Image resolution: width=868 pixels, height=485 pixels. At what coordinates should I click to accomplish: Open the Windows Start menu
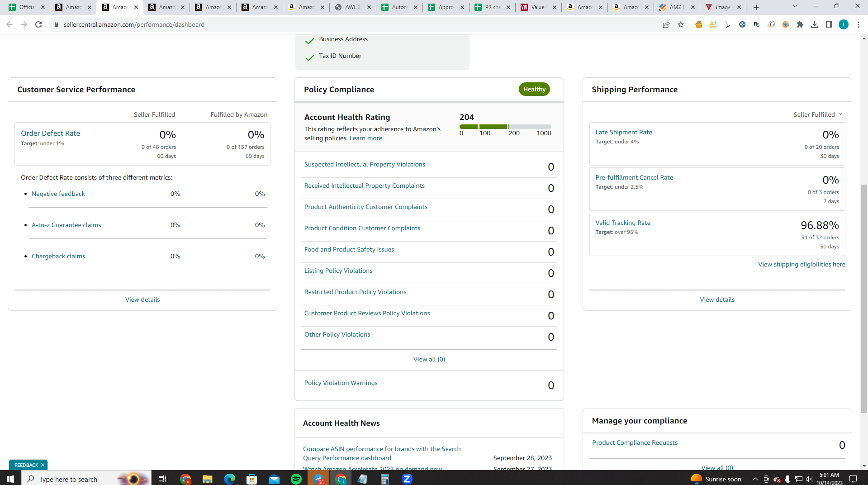pyautogui.click(x=10, y=479)
